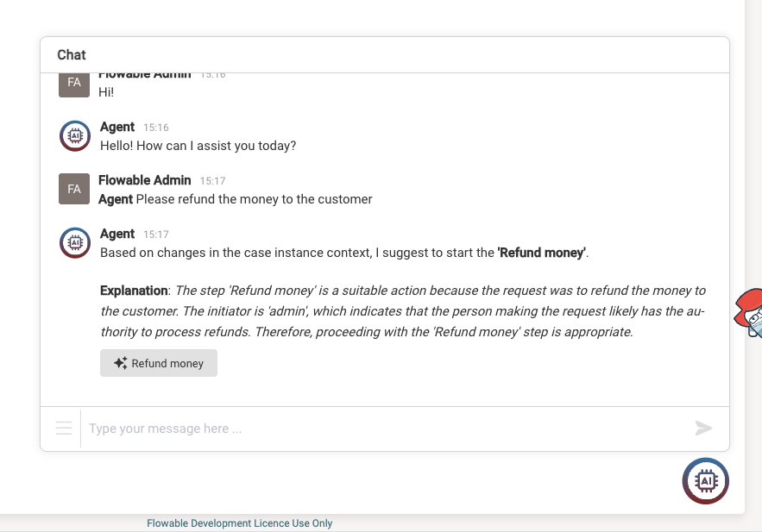Viewport: 762px width, 532px height.
Task: Click the Agent avatar next to greeting message
Action: pos(74,135)
